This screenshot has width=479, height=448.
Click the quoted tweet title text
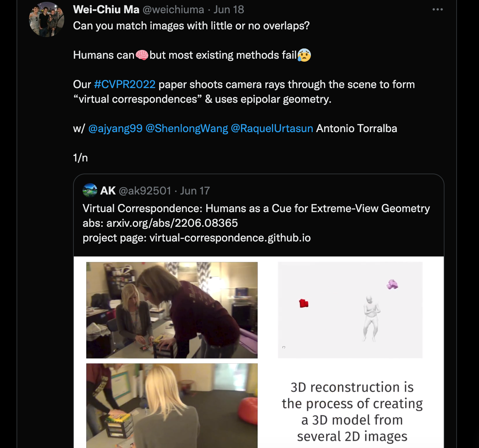256,208
